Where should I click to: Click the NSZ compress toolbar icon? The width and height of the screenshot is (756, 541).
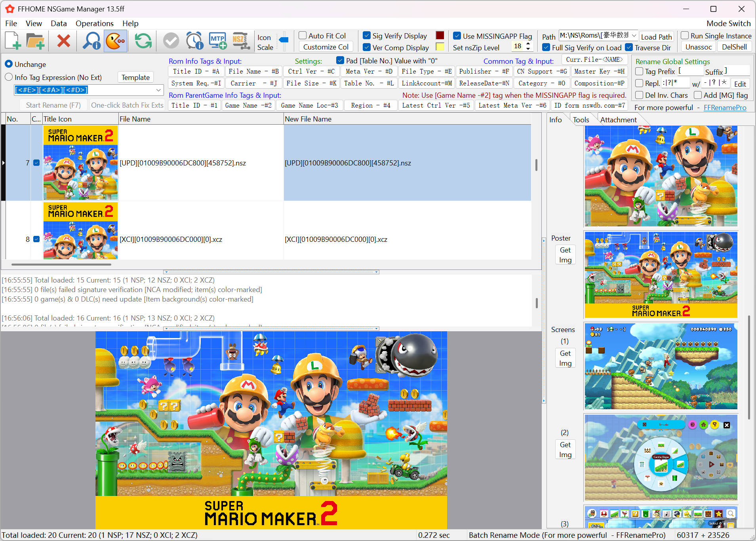coord(241,41)
